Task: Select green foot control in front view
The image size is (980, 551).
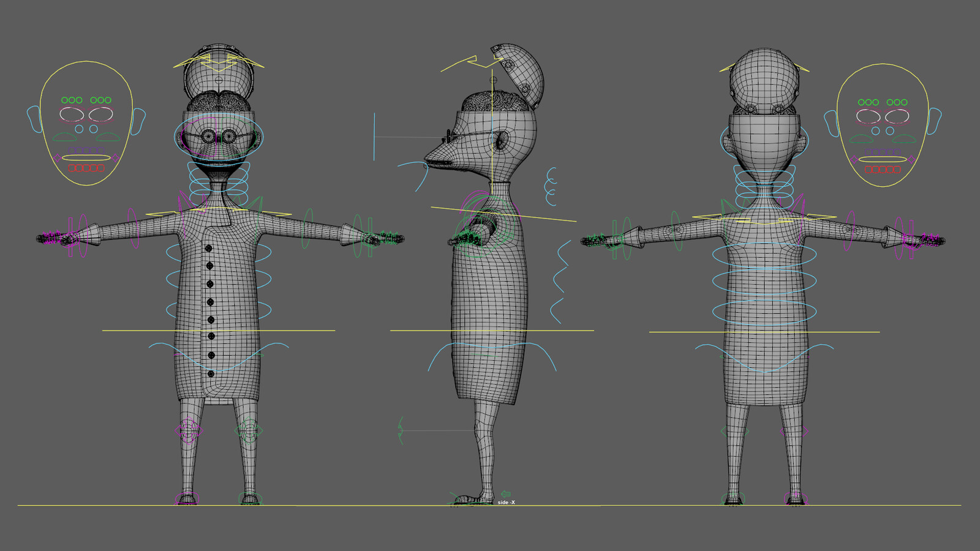Action: tap(250, 498)
